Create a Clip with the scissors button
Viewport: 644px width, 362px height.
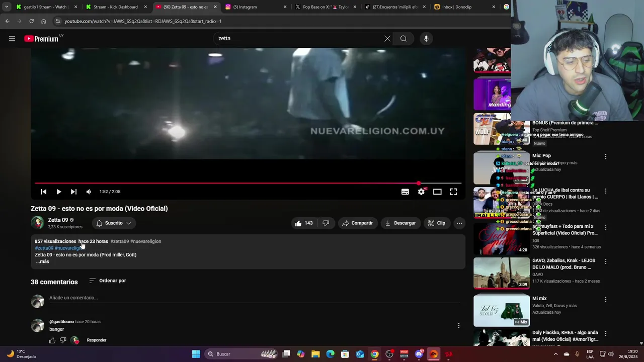click(436, 223)
